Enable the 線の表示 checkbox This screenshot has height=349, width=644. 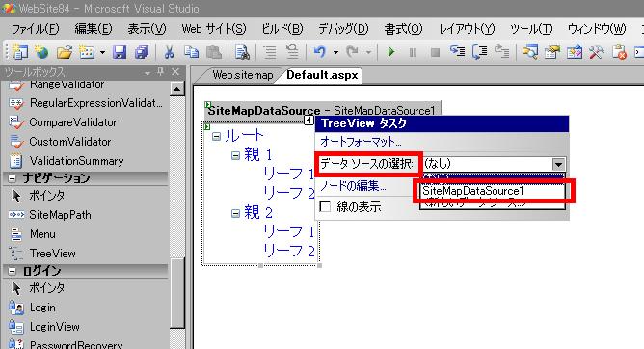pyautogui.click(x=325, y=206)
